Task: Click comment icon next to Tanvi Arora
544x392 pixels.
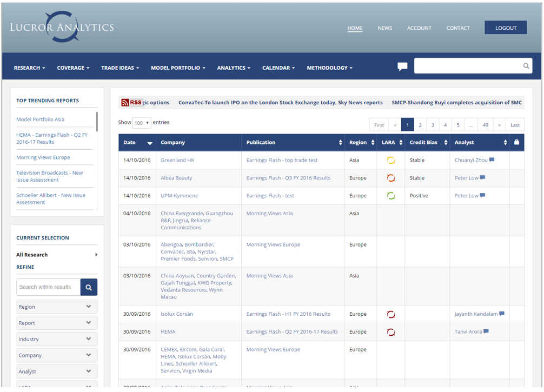Action: click(486, 331)
